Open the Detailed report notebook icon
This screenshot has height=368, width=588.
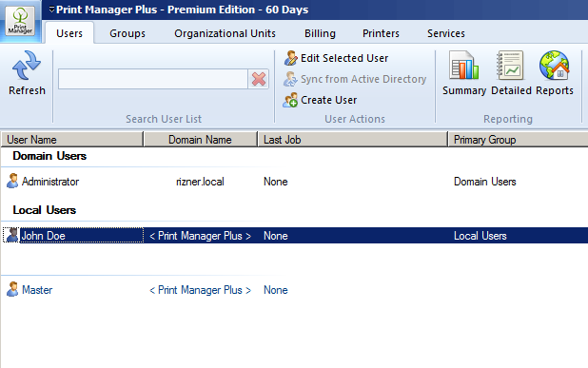point(510,66)
